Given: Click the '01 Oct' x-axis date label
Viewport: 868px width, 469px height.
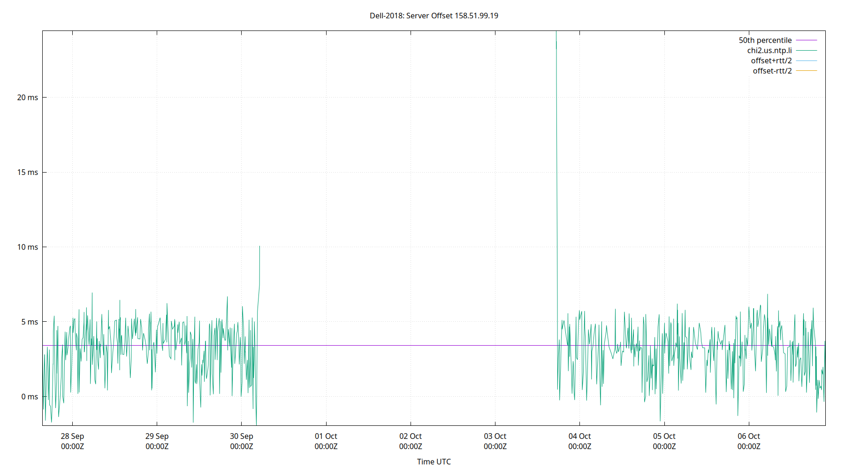Looking at the screenshot, I should [326, 436].
